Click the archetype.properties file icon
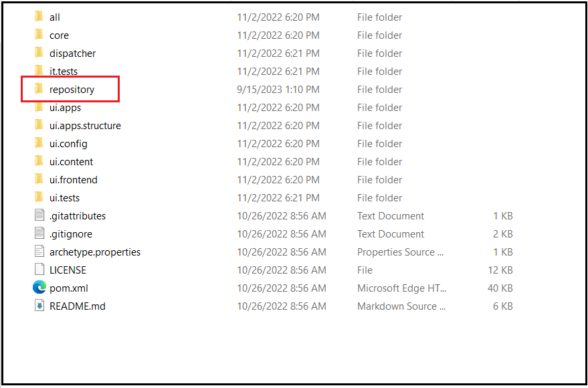 39,252
